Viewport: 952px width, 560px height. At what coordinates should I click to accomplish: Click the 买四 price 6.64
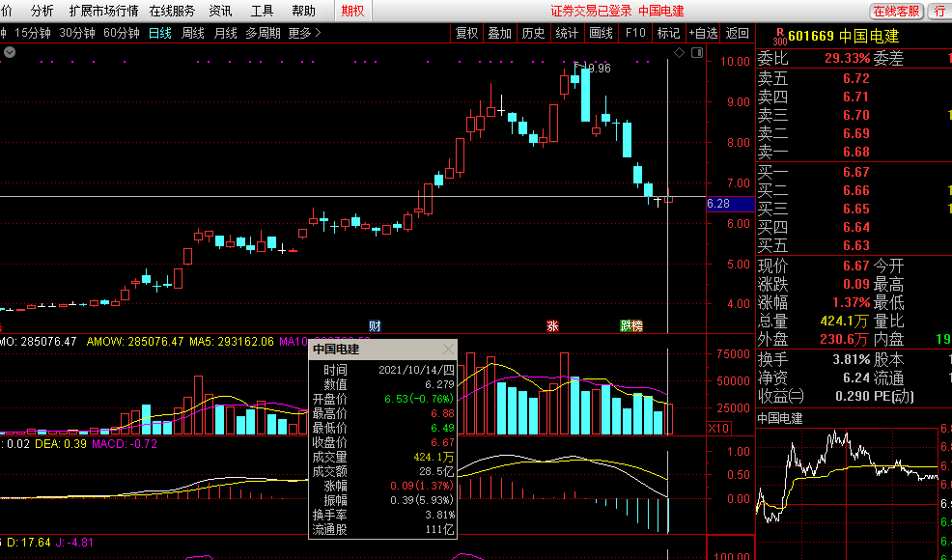[856, 227]
